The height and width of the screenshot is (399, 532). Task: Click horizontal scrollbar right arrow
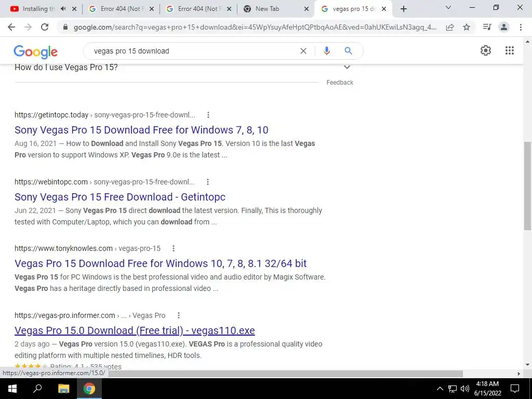pyautogui.click(x=518, y=374)
